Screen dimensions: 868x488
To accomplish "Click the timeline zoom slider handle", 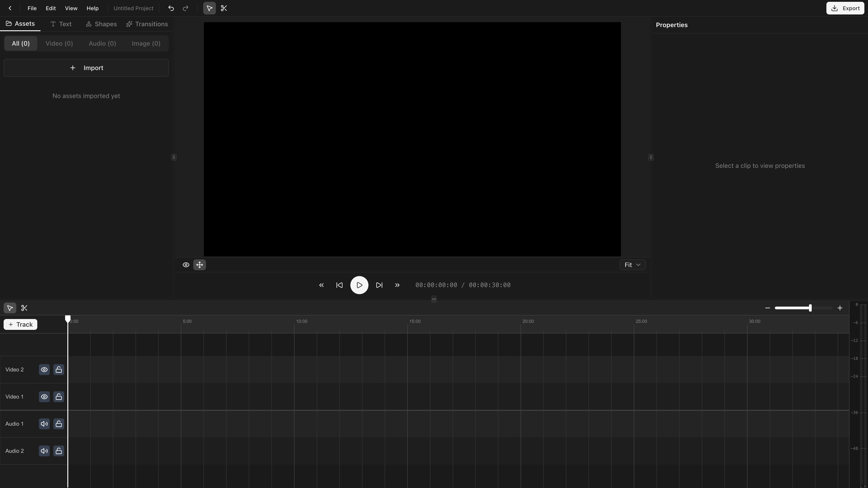I will click(810, 308).
